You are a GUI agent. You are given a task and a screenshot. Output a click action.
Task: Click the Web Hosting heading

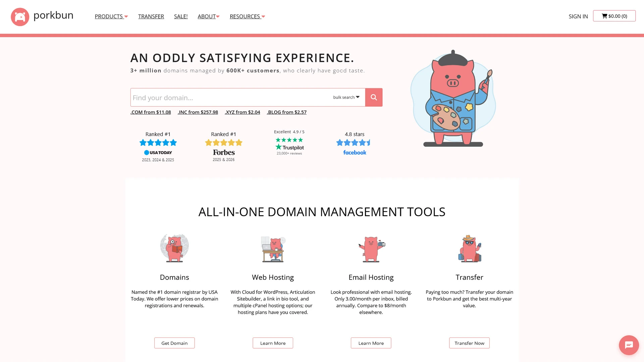[273, 277]
